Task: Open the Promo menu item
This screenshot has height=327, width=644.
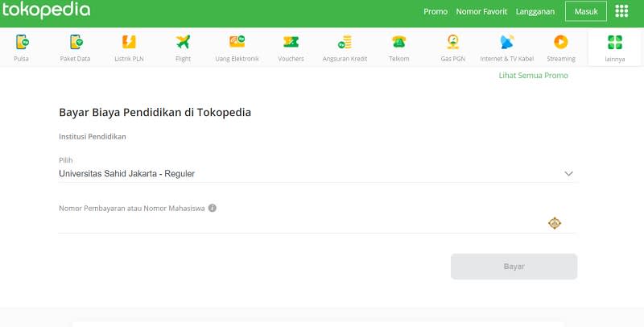Action: tap(436, 11)
